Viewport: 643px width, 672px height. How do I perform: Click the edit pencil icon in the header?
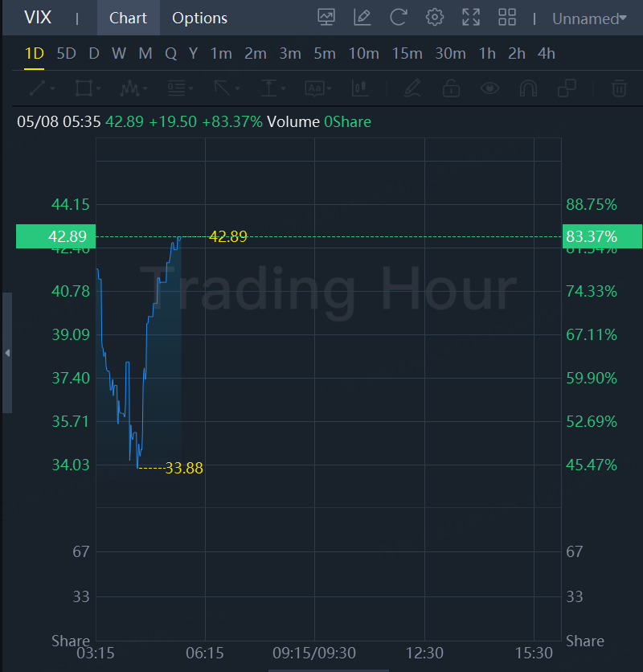(362, 18)
